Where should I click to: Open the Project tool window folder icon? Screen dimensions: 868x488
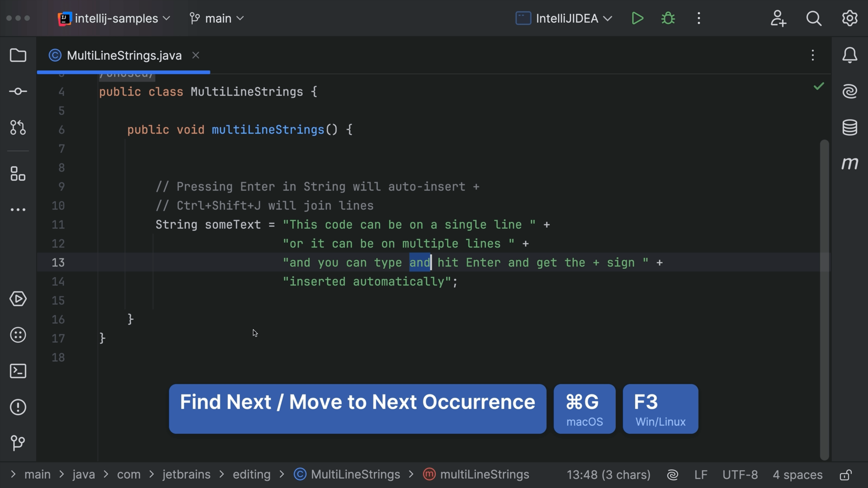point(18,55)
